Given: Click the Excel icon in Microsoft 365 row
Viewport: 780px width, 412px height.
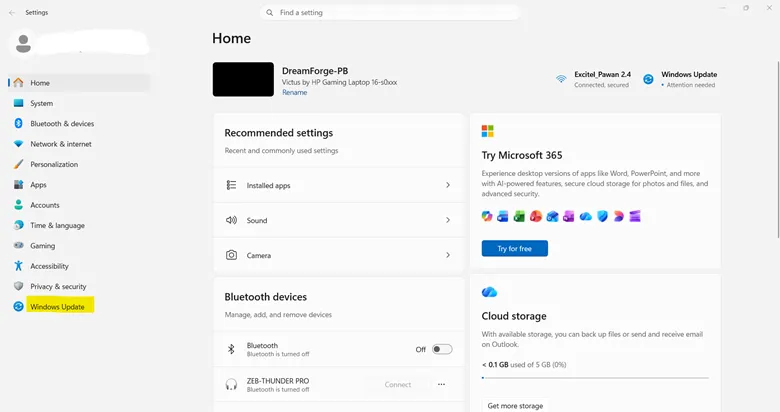Looking at the screenshot, I should pos(519,216).
